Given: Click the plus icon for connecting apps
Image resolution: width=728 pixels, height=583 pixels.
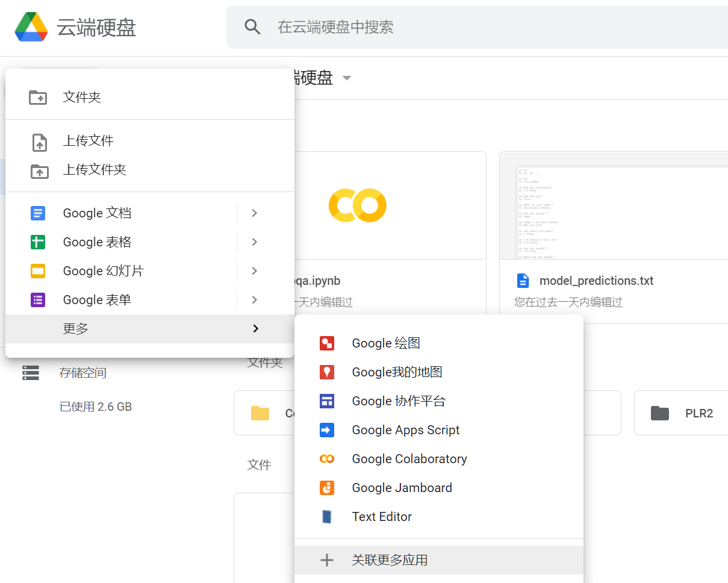Looking at the screenshot, I should coord(327,560).
